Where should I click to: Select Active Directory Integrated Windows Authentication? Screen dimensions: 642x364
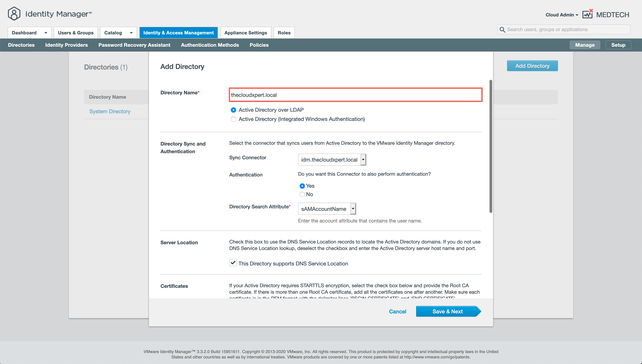[x=233, y=119]
